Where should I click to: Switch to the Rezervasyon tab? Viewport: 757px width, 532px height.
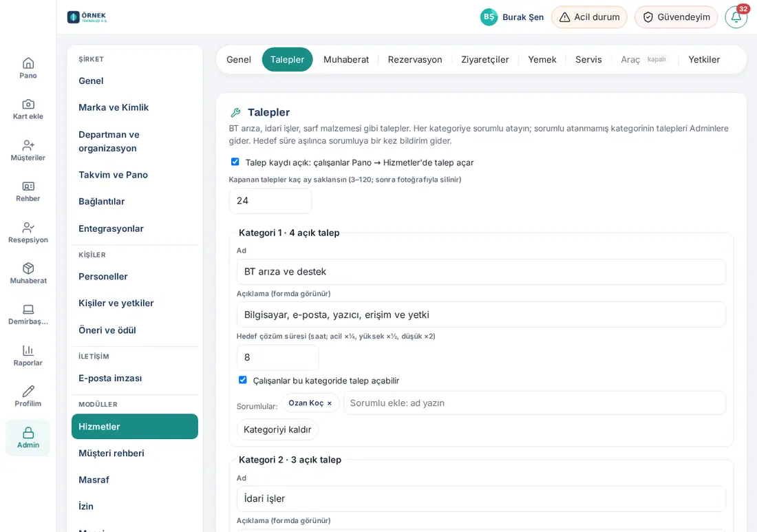tap(415, 59)
